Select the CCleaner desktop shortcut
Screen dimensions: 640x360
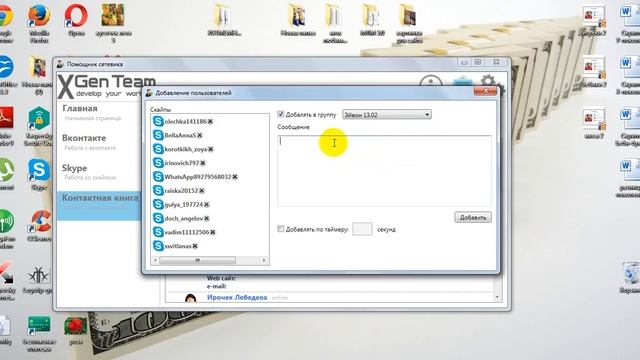(x=40, y=226)
